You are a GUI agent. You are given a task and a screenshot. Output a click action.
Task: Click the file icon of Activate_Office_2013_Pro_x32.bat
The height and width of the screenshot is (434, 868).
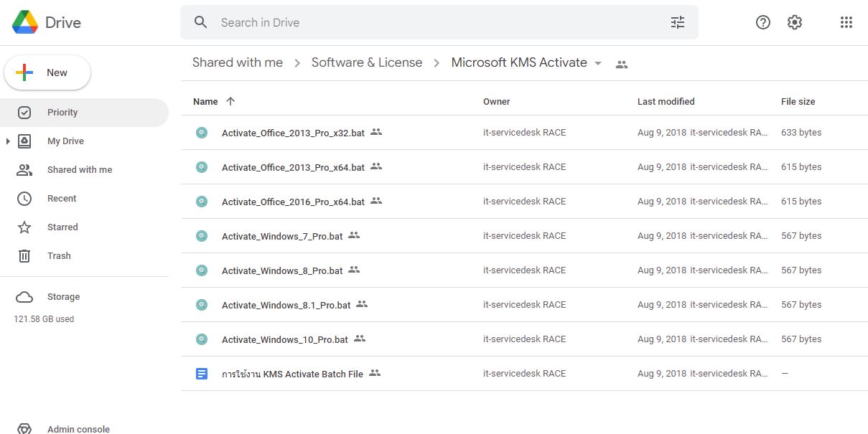pos(202,132)
